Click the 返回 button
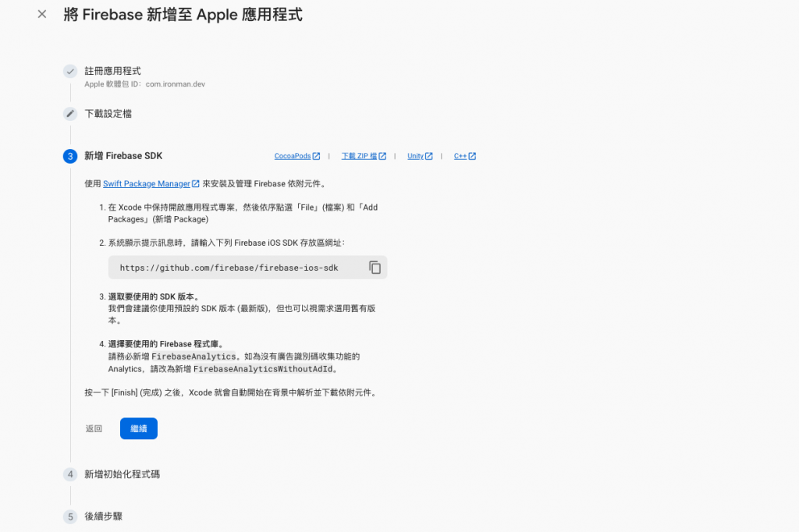The image size is (799, 532). [94, 428]
